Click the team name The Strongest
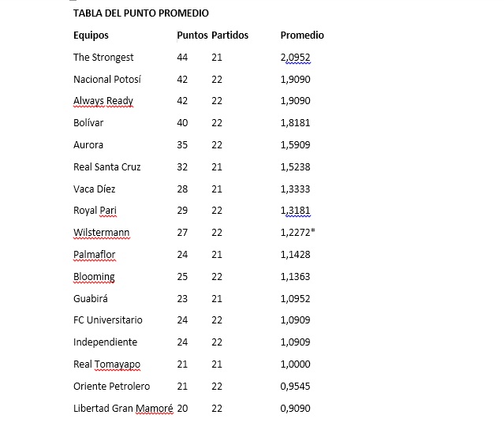This screenshot has width=504, height=426. click(x=103, y=58)
